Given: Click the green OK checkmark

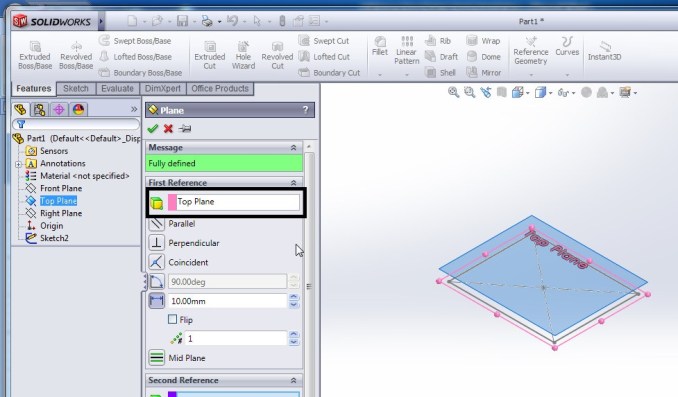Looking at the screenshot, I should coord(153,128).
